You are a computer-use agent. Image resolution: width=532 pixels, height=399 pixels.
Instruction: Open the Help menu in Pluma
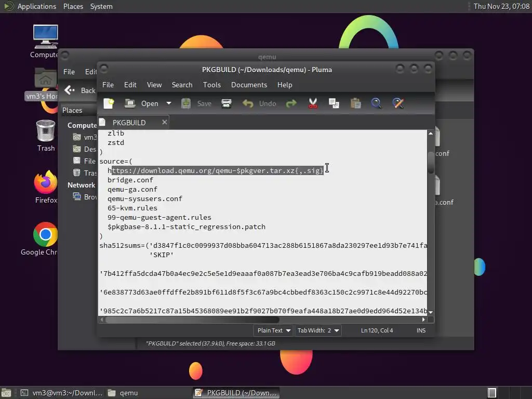pyautogui.click(x=284, y=85)
